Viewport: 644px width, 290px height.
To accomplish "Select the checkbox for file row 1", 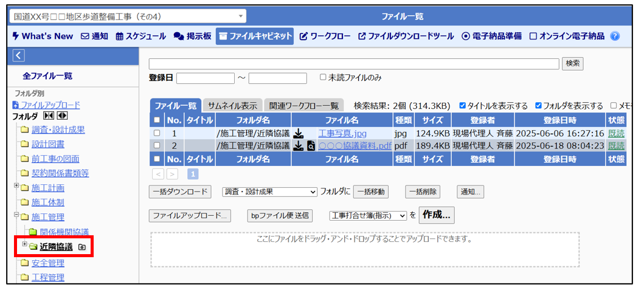I will pyautogui.click(x=157, y=133).
